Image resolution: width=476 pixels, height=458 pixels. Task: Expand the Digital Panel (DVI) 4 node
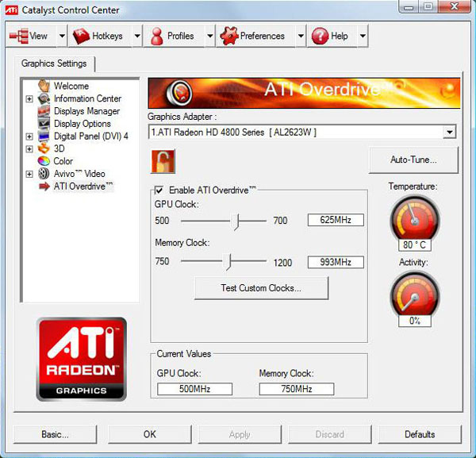tap(29, 137)
